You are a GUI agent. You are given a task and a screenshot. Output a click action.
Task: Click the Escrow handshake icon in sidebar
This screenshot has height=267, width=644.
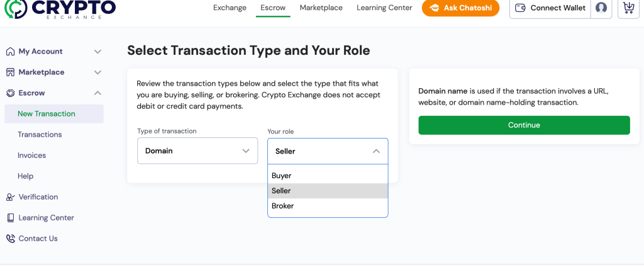click(10, 93)
